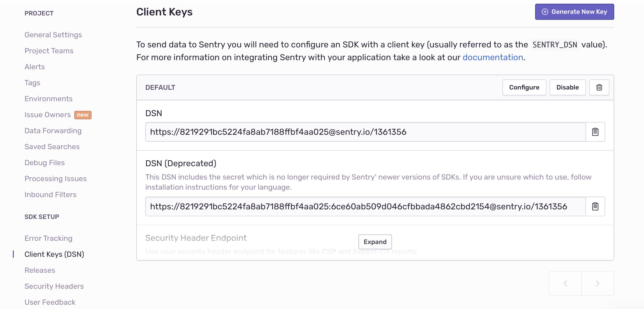Navigate to Project Teams
The image size is (644, 309).
click(x=49, y=51)
